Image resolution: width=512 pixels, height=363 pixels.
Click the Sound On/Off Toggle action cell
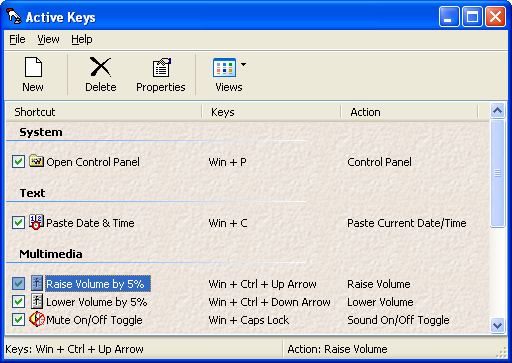click(x=398, y=320)
